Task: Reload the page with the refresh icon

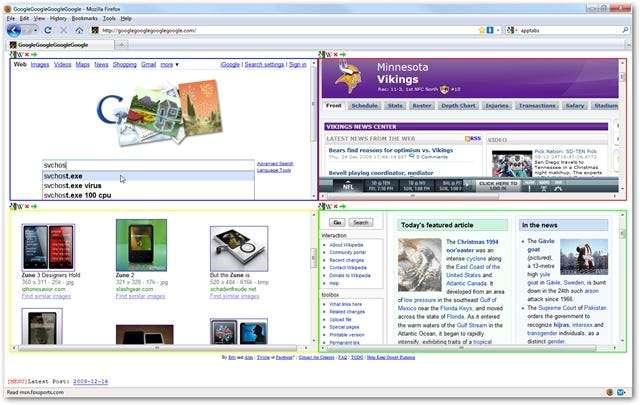Action: tap(48, 31)
